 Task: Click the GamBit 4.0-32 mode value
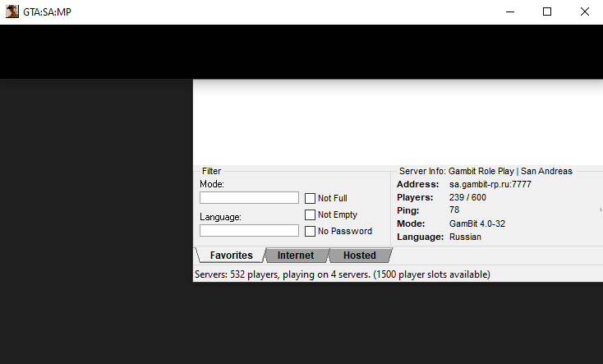(476, 223)
